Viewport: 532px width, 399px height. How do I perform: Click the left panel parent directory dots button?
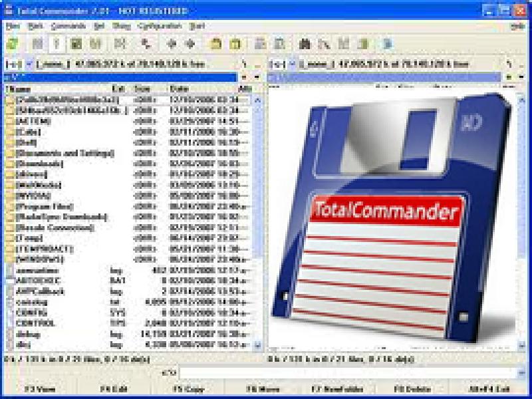point(257,64)
